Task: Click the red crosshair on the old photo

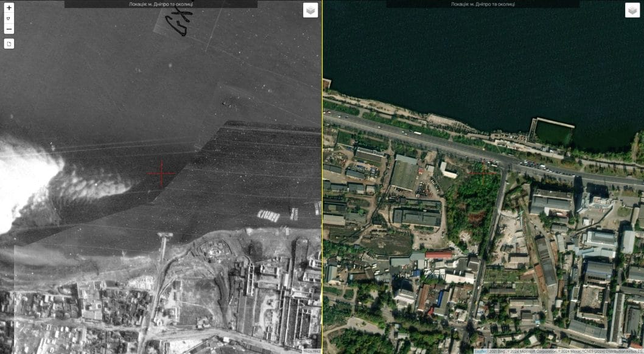Action: 161,174
